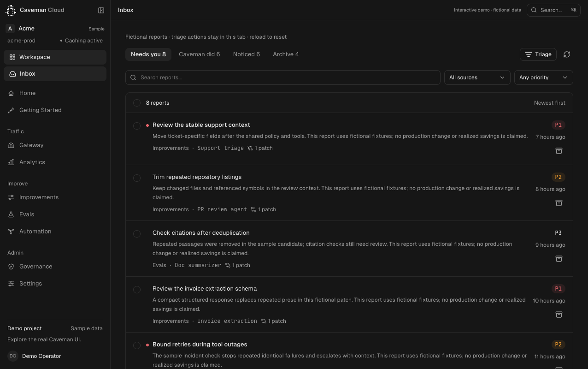Open the '1 patch' link for Invoice extraction
Viewport: 588px width, 369px height.
coord(273,321)
